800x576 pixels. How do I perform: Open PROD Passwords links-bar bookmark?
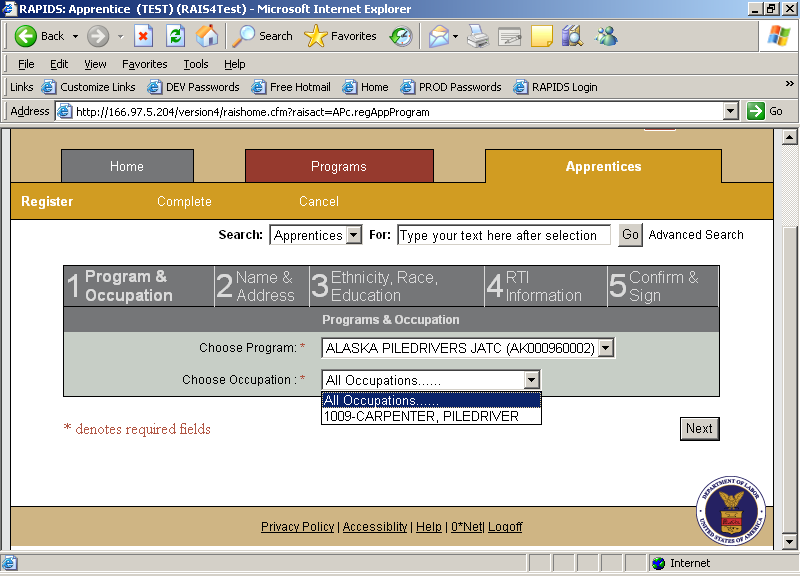[451, 87]
